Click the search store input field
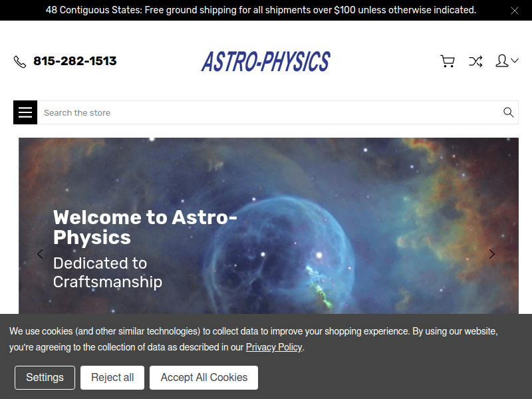The width and height of the screenshot is (532, 399). coord(199,112)
